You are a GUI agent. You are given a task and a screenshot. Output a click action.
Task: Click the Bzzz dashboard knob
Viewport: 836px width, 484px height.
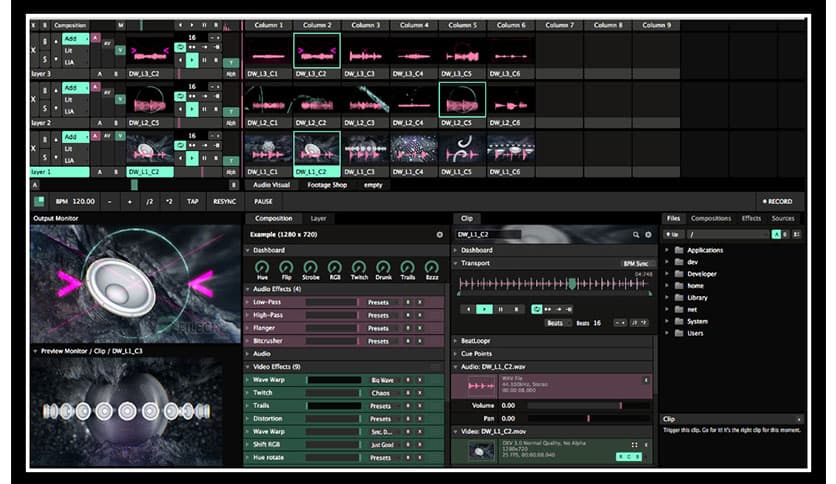pos(432,267)
